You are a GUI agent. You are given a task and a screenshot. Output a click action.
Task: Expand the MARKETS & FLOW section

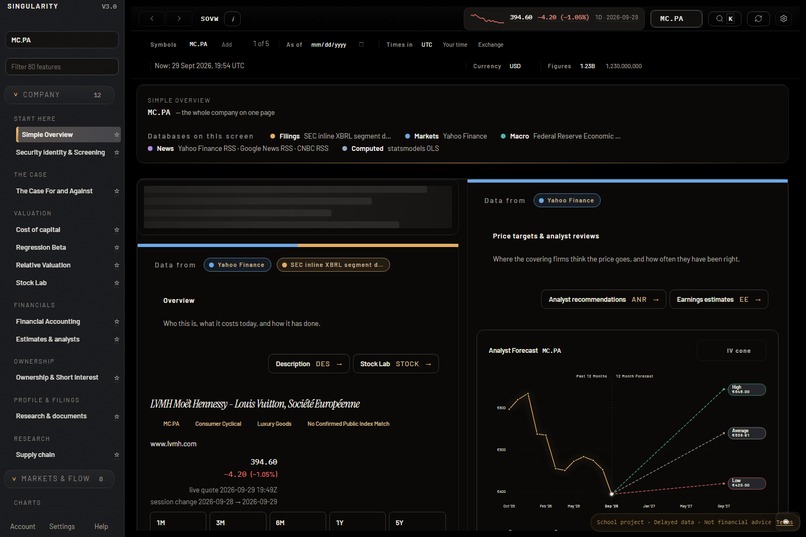point(60,479)
